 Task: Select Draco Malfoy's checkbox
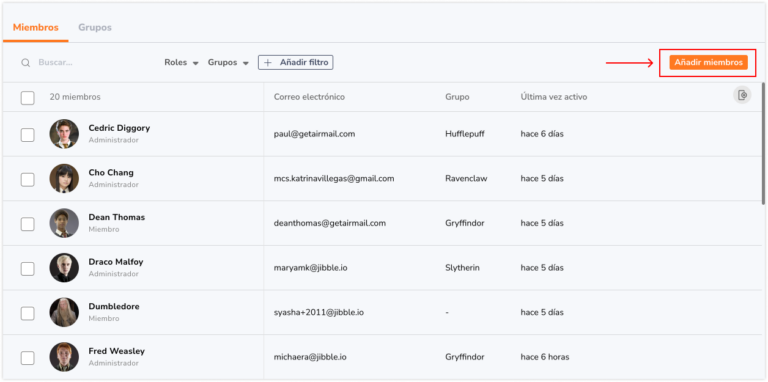(27, 268)
